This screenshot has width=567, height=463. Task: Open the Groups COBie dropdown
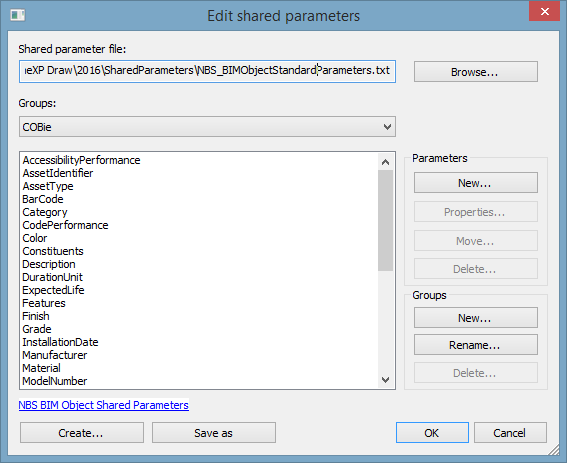pos(207,127)
